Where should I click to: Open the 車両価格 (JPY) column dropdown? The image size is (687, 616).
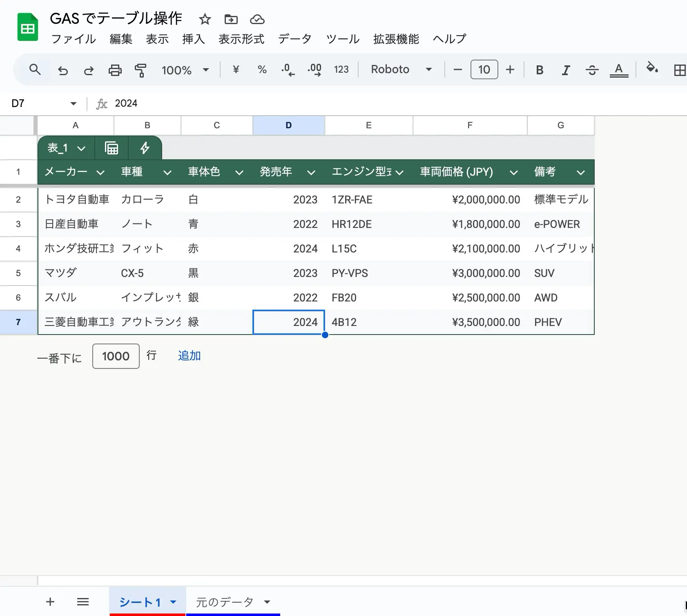click(514, 172)
